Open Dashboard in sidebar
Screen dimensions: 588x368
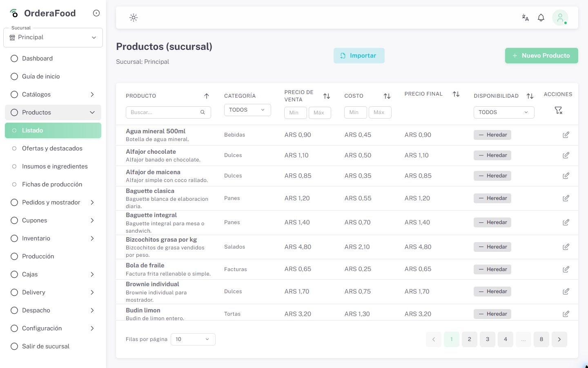coord(53,58)
